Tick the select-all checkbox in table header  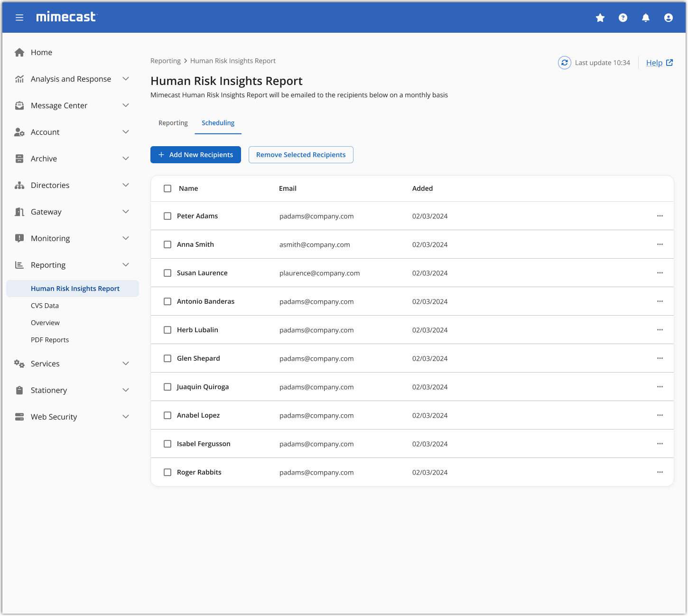pos(167,188)
